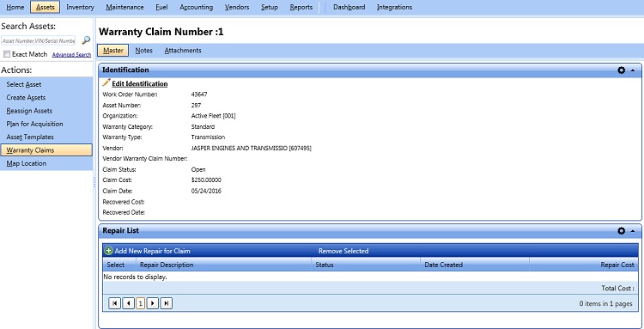644x329 pixels.
Task: Go to the first page of repairs
Action: pos(114,303)
